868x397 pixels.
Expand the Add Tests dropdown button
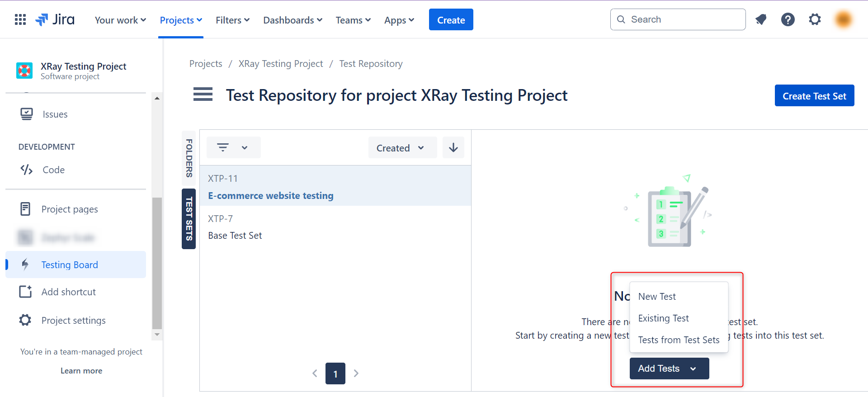(669, 369)
